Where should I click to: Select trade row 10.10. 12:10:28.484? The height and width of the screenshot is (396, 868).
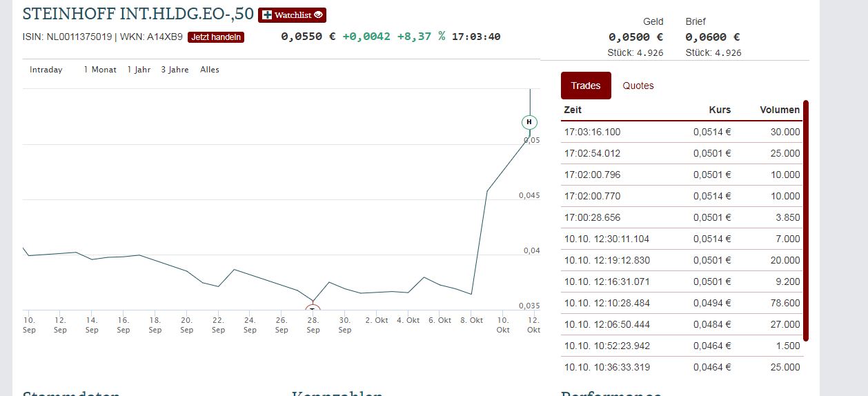pos(682,303)
